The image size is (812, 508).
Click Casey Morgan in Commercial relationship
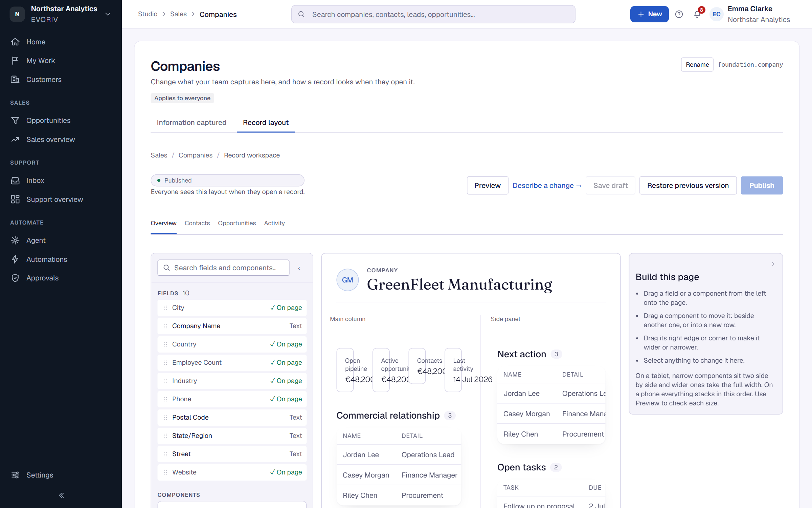coord(366,475)
